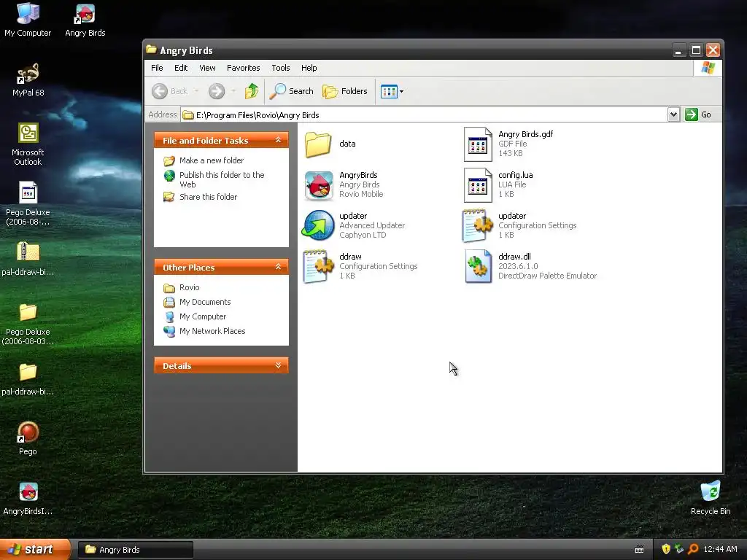747x560 pixels.
Task: Select the Angry Birds.gdf file icon
Action: coord(478,144)
